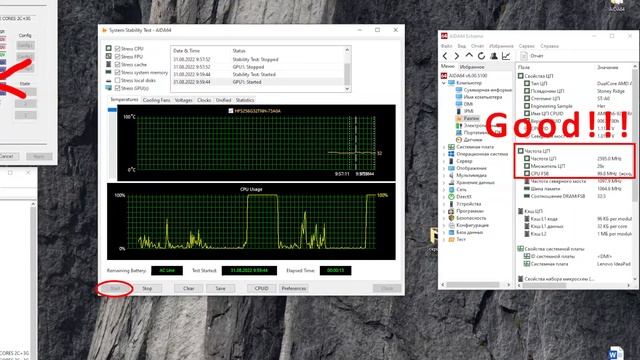Viewport: 640px width, 360px height.
Task: Open CPUID from Stability Test window
Action: (x=261, y=288)
